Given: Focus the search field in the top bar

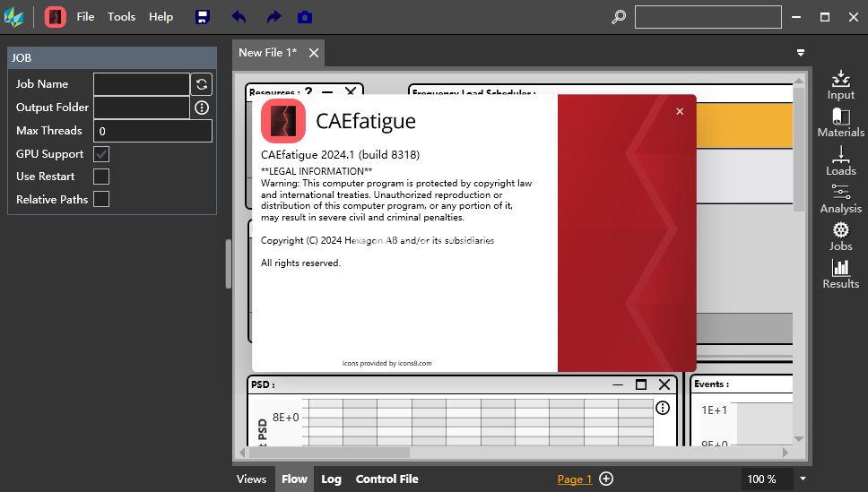Looking at the screenshot, I should 708,17.
